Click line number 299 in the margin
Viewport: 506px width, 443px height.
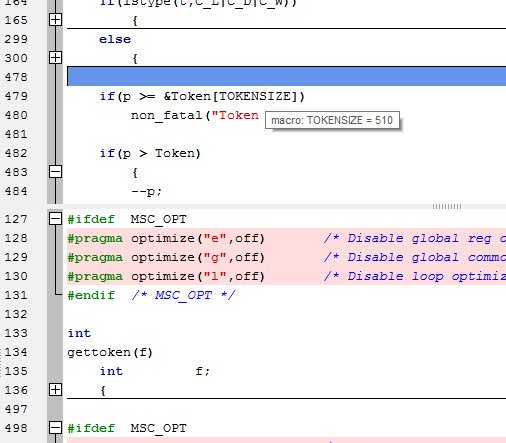pos(17,39)
